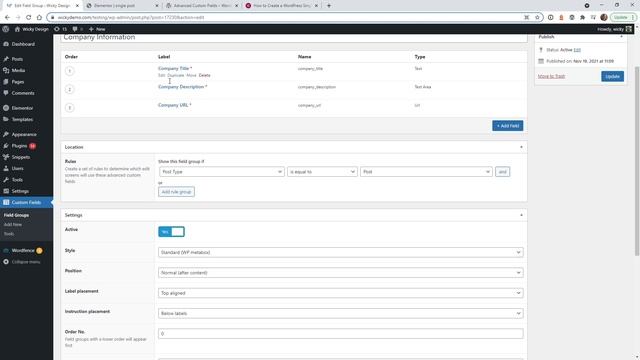The width and height of the screenshot is (640, 360).
Task: Click the order handle for Company Title
Action: pyautogui.click(x=69, y=71)
